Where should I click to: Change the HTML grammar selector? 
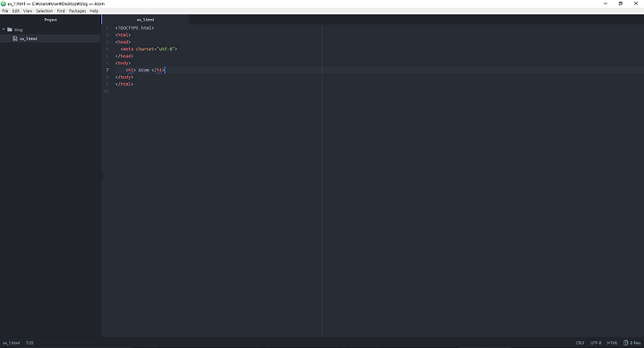pyautogui.click(x=613, y=343)
